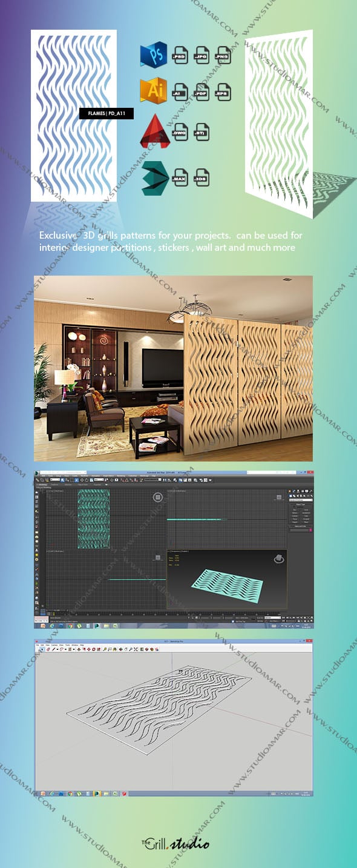
Task: Select the teal pattern in 3ds Max top viewport
Action: [94, 518]
